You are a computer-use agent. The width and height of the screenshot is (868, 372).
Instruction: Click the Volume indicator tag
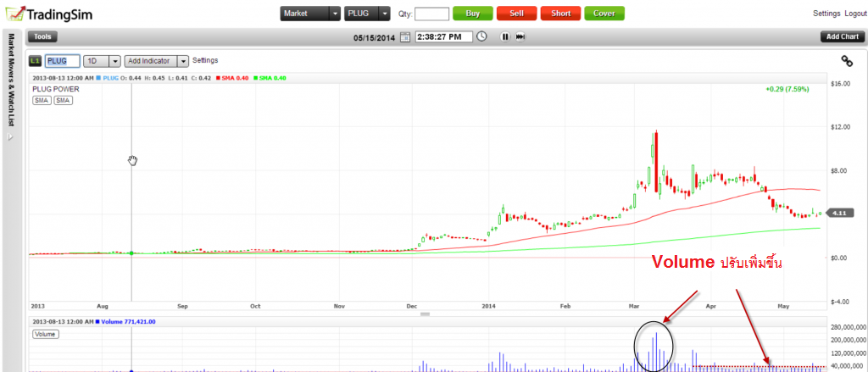46,335
